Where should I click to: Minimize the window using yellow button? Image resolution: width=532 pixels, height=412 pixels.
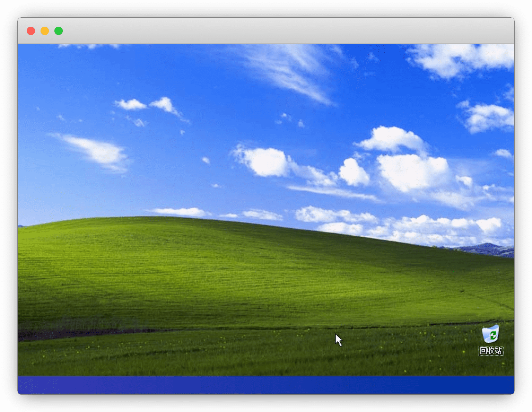(x=45, y=31)
